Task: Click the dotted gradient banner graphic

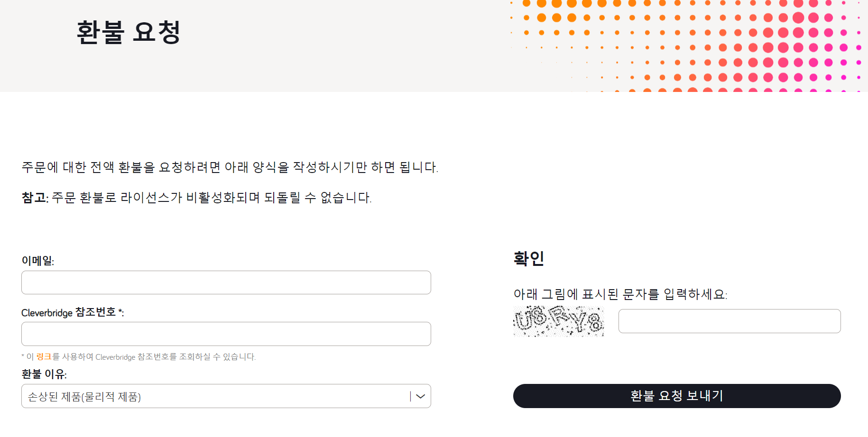Action: pyautogui.click(x=683, y=45)
